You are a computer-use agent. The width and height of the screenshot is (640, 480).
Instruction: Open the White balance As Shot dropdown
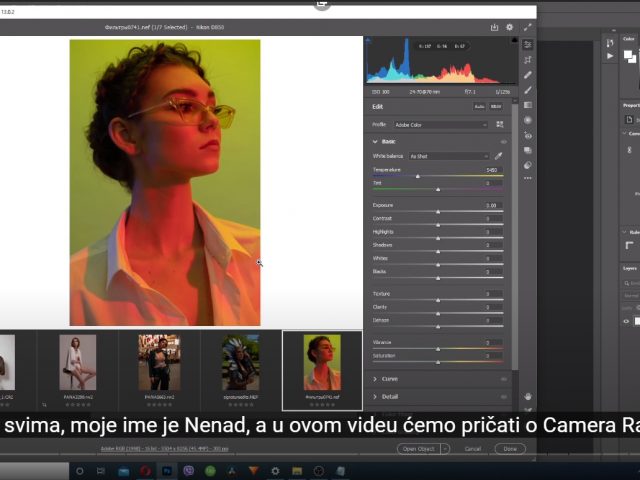tap(449, 156)
